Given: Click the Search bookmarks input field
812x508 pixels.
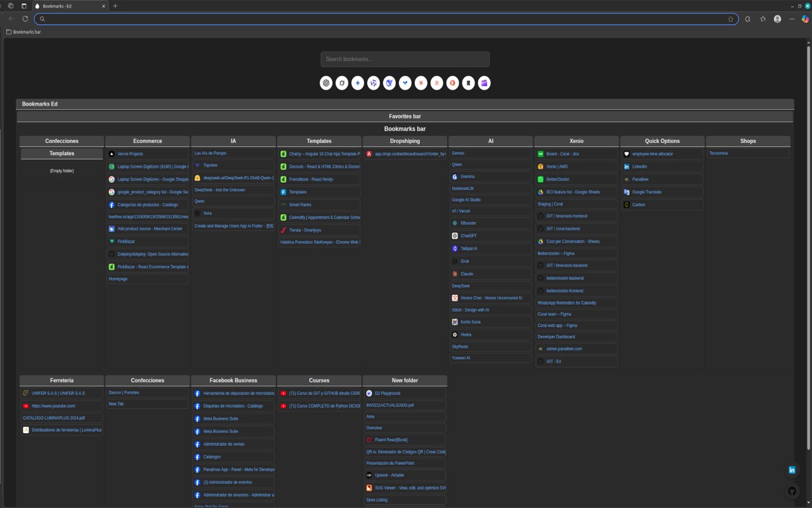Looking at the screenshot, I should pyautogui.click(x=405, y=59).
